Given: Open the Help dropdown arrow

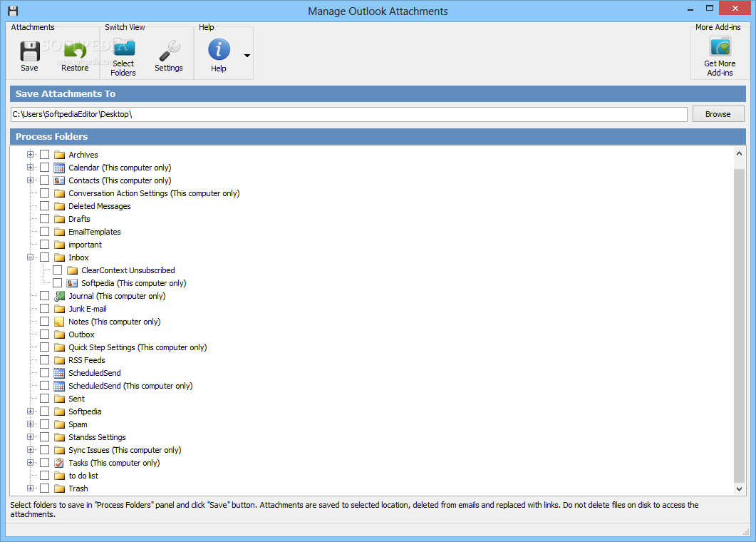Looking at the screenshot, I should 247,56.
